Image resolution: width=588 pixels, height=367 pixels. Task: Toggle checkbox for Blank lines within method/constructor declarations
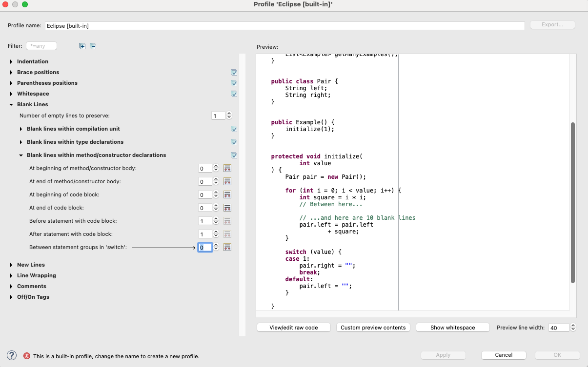click(234, 155)
